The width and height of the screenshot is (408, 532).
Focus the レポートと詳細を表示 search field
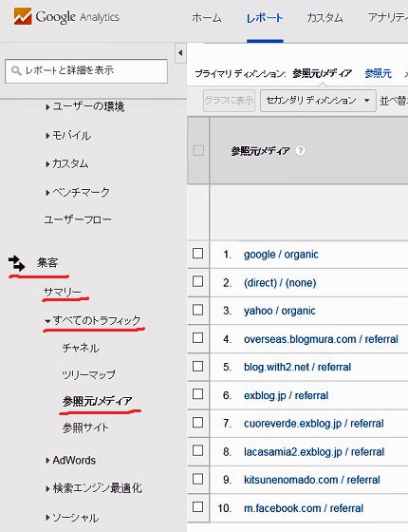coord(86,71)
